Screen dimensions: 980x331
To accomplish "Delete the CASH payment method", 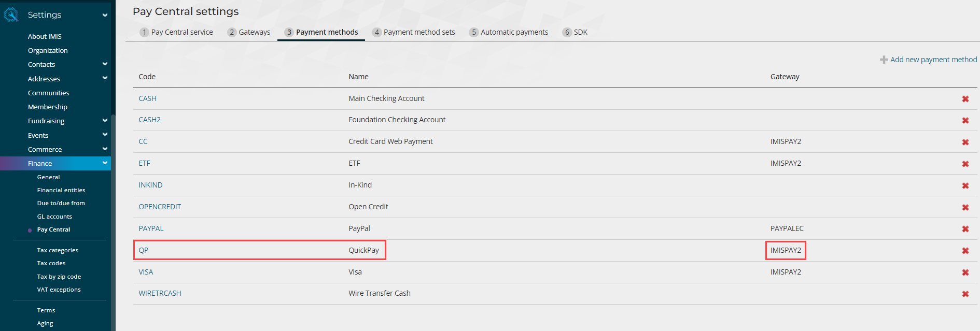I will coord(965,99).
